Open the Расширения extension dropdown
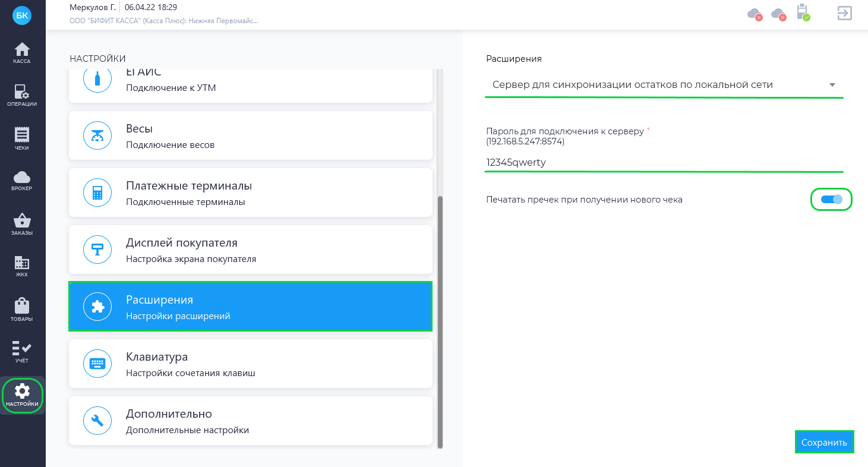The image size is (868, 467). [x=664, y=85]
